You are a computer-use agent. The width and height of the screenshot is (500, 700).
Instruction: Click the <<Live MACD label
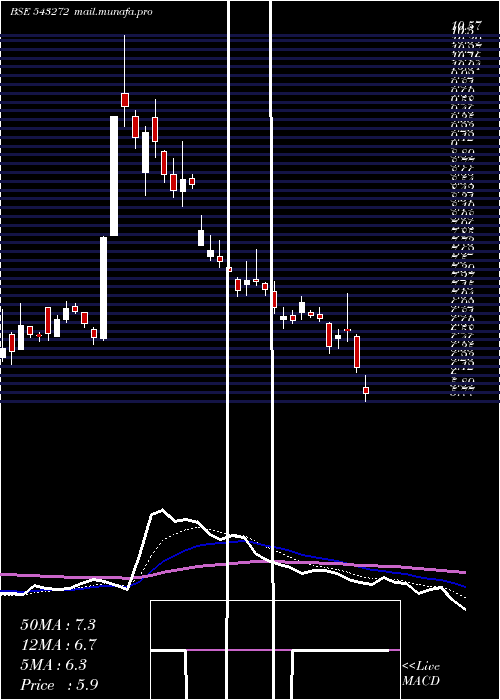[421, 673]
